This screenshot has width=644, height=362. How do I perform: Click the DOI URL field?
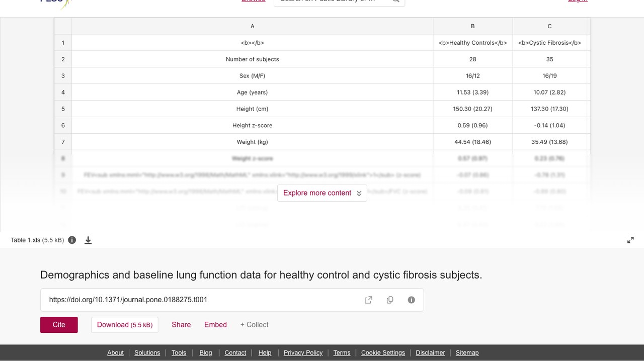pos(232,300)
